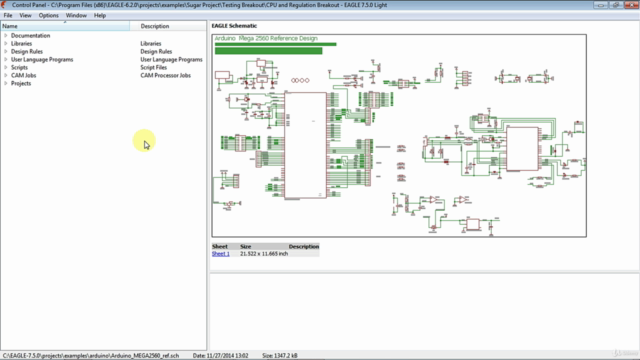Click 'CAM Processor Jobs' description text
Viewport: 640px width, 360px height.
(165, 75)
